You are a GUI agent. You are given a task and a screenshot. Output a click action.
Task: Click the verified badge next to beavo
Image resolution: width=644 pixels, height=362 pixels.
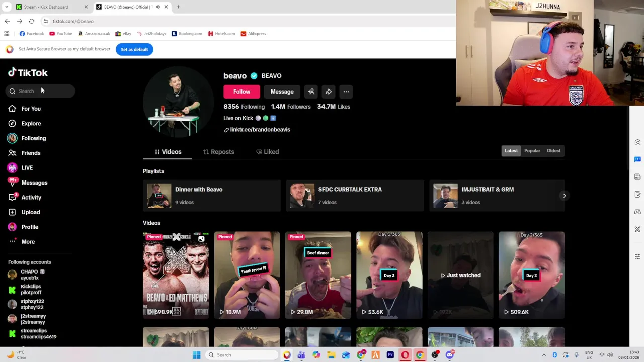[x=254, y=76]
